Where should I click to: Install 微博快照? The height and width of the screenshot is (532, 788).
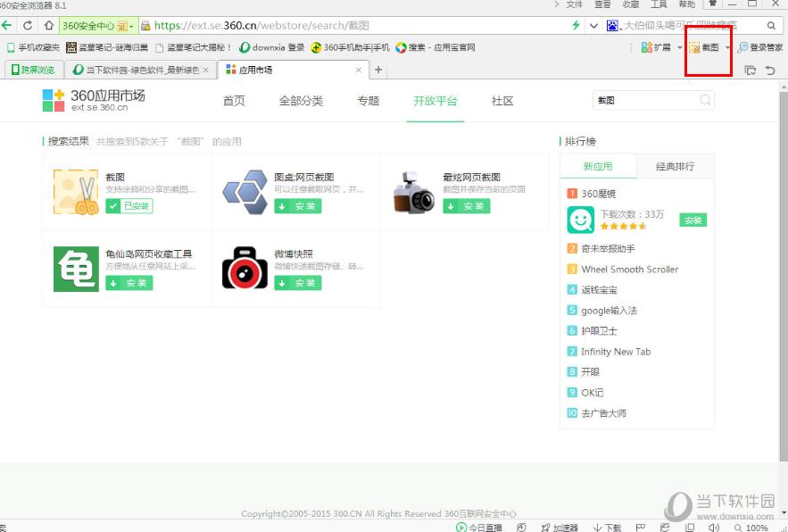coord(297,283)
